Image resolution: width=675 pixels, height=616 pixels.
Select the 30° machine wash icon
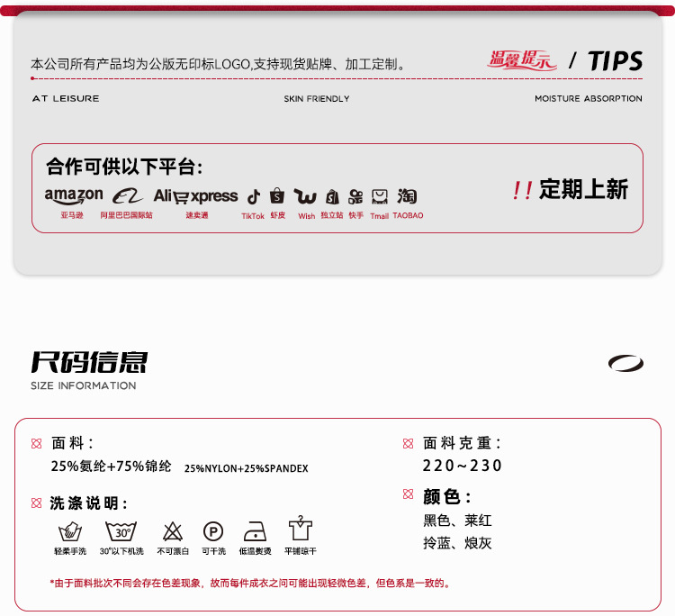click(121, 531)
